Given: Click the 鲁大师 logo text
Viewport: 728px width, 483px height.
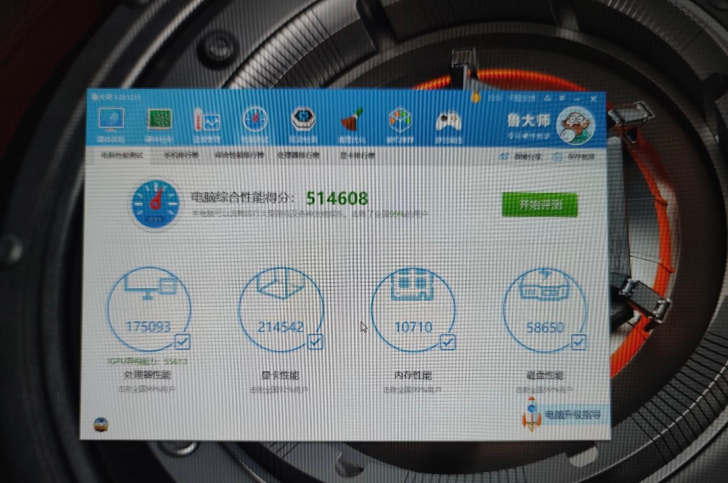Looking at the screenshot, I should [x=528, y=121].
